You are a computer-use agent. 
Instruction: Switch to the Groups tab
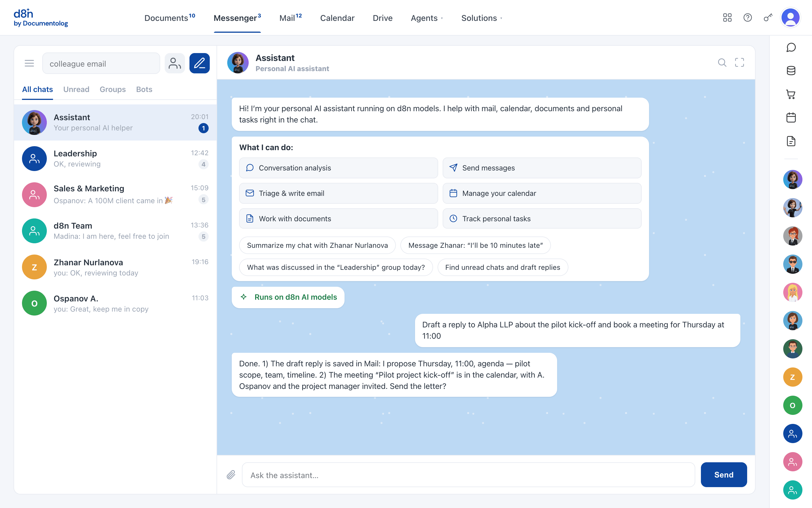pos(113,89)
